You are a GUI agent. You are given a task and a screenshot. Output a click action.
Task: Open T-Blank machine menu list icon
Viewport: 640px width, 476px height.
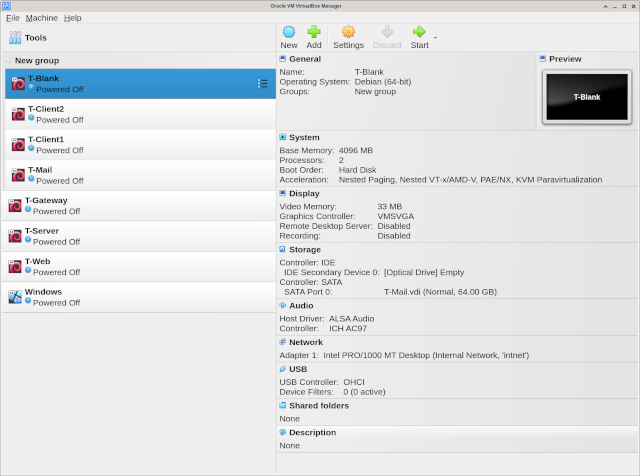[262, 84]
